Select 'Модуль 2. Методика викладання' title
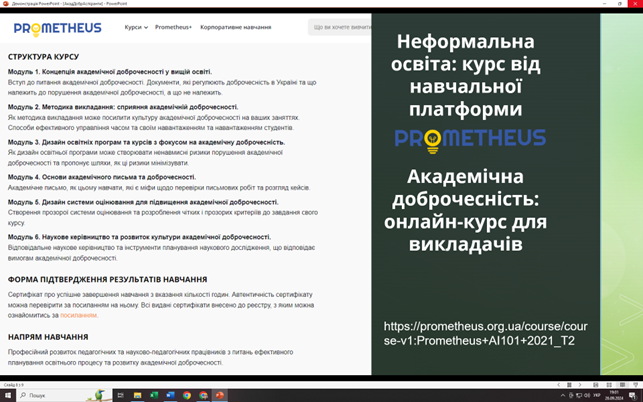Screen dimensions: 643x402 tap(123, 107)
